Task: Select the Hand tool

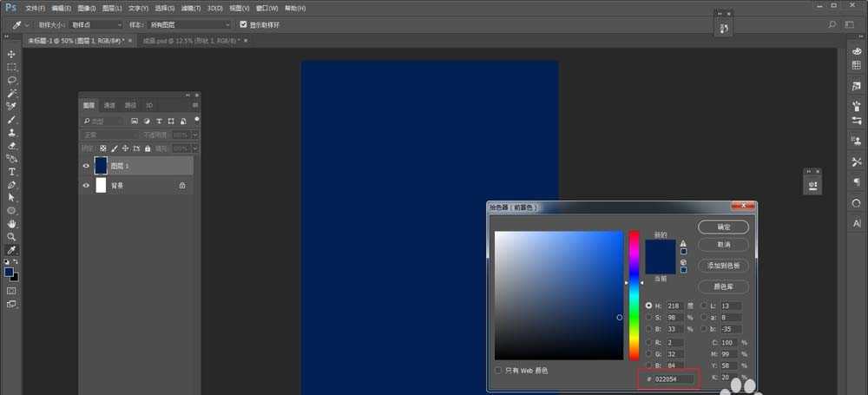Action: 11,223
